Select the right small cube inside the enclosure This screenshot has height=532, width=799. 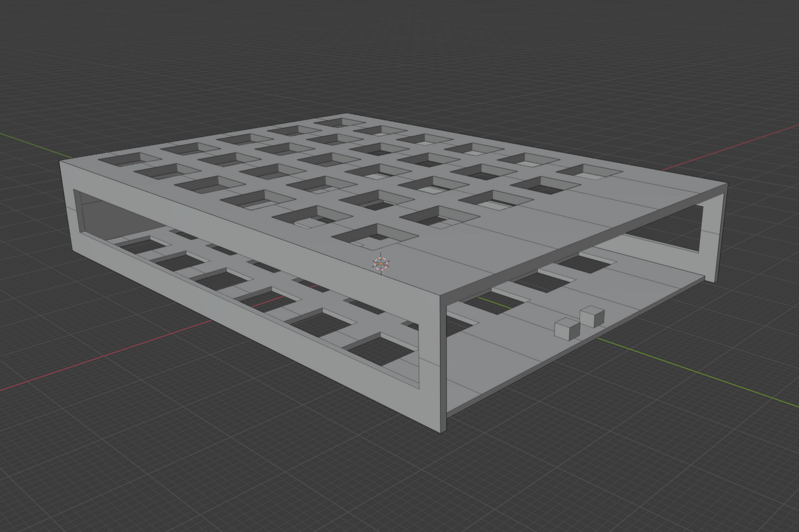tap(592, 317)
